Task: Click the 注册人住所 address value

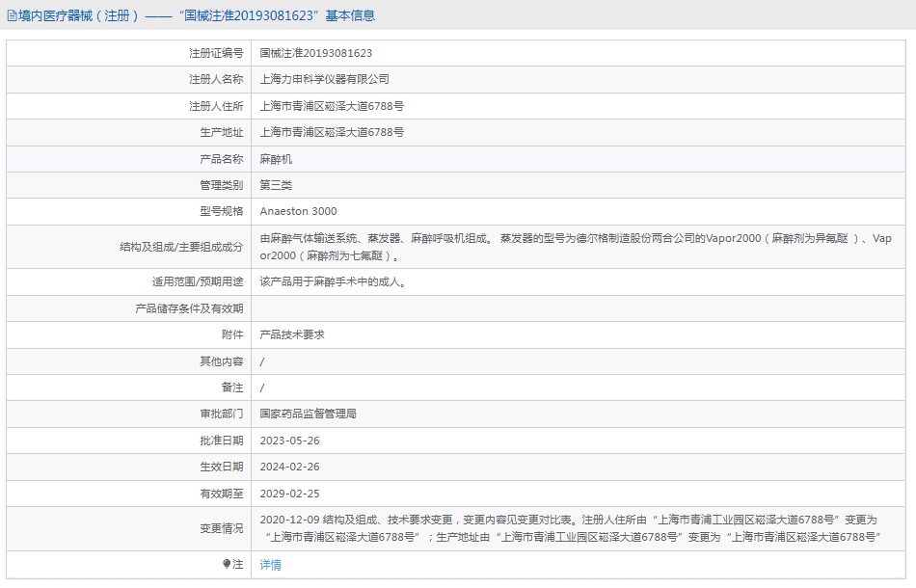Action: (332, 106)
